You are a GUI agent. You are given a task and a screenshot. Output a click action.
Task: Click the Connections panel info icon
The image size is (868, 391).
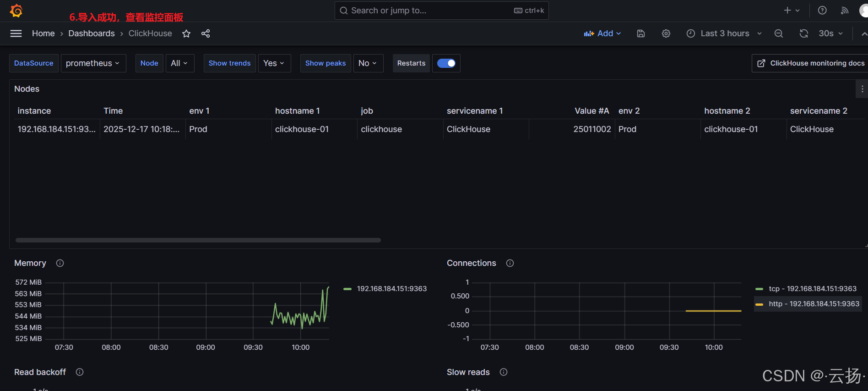pos(510,263)
